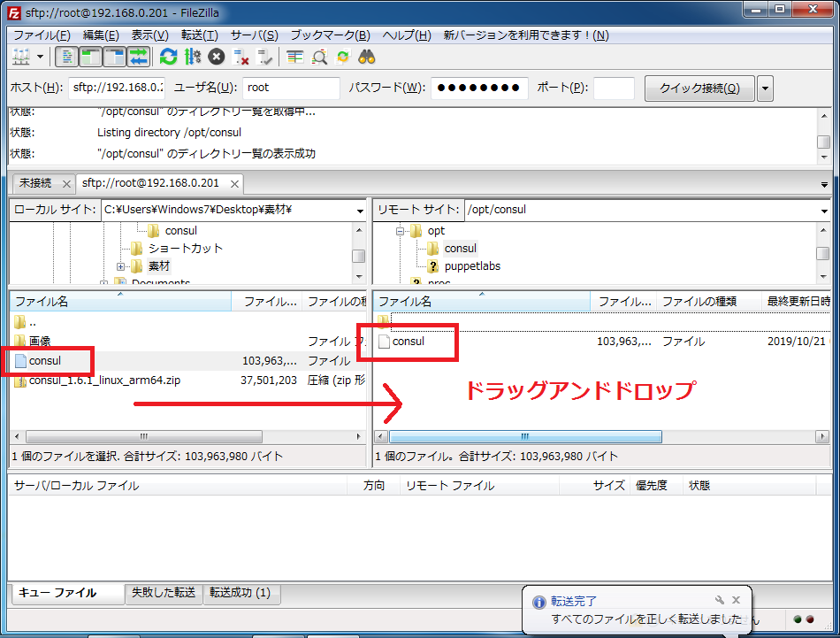This screenshot has height=638, width=840.
Task: Collapse the opt folder in the remote tree
Action: [400, 232]
